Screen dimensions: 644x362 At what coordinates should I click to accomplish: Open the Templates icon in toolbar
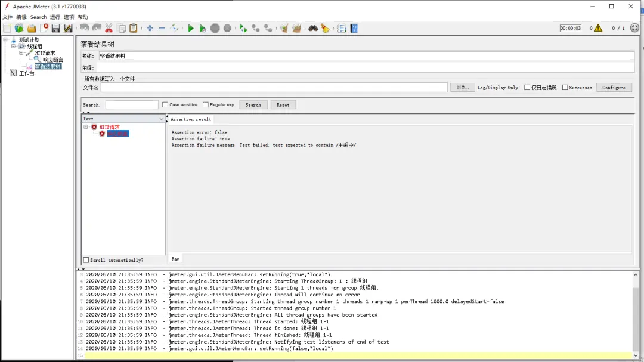19,29
